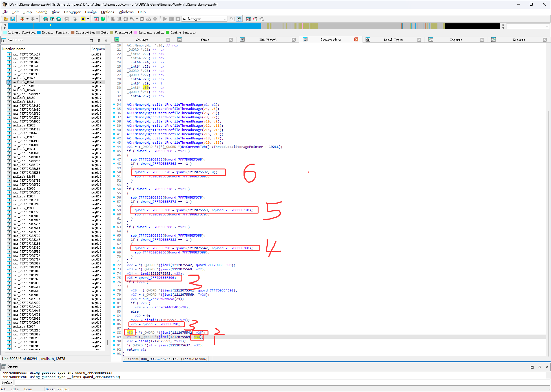Click the yellow 'A' text style icon
Viewport: 551px width, 392px height.
(x=83, y=19)
